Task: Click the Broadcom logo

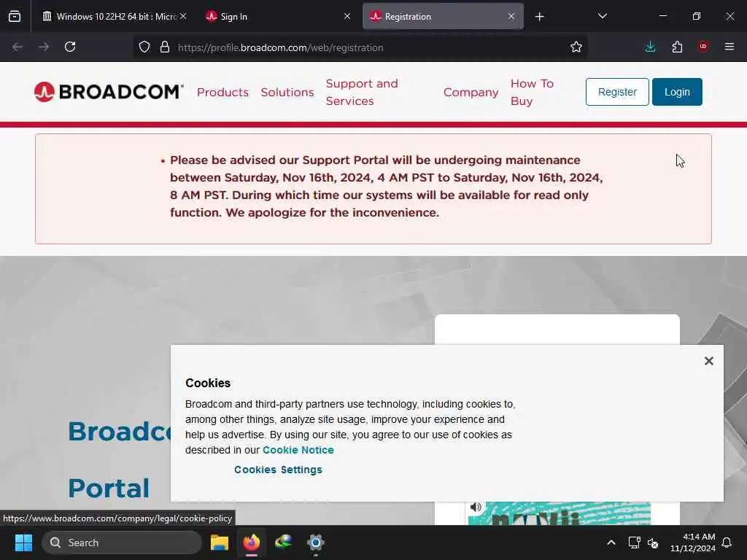Action: click(x=109, y=92)
